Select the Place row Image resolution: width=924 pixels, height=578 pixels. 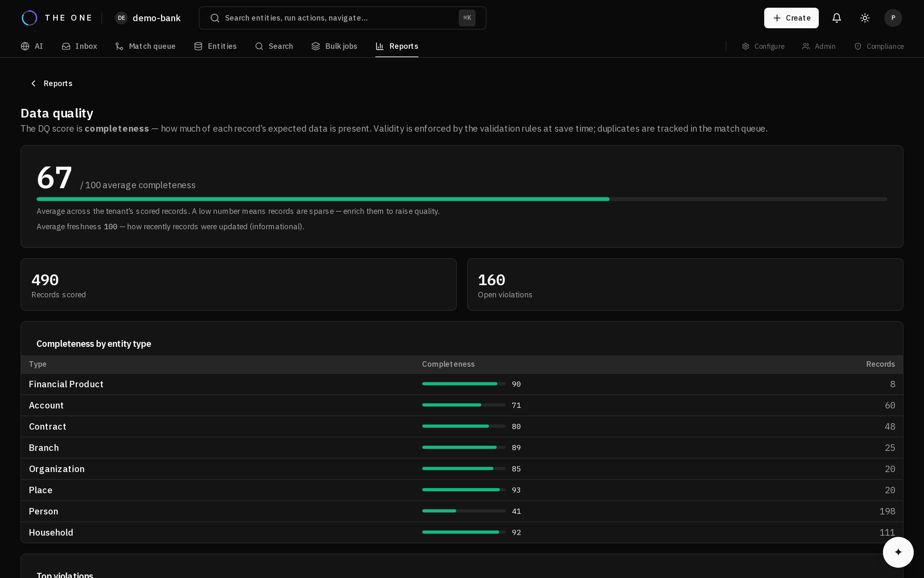point(462,490)
